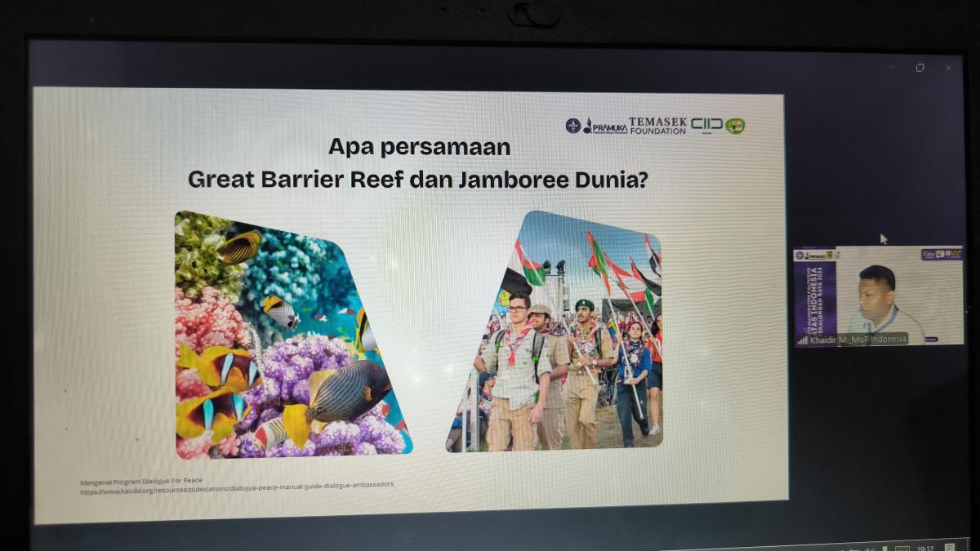Click the Temasek Foundation logo
The width and height of the screenshot is (980, 551).
pyautogui.click(x=657, y=126)
